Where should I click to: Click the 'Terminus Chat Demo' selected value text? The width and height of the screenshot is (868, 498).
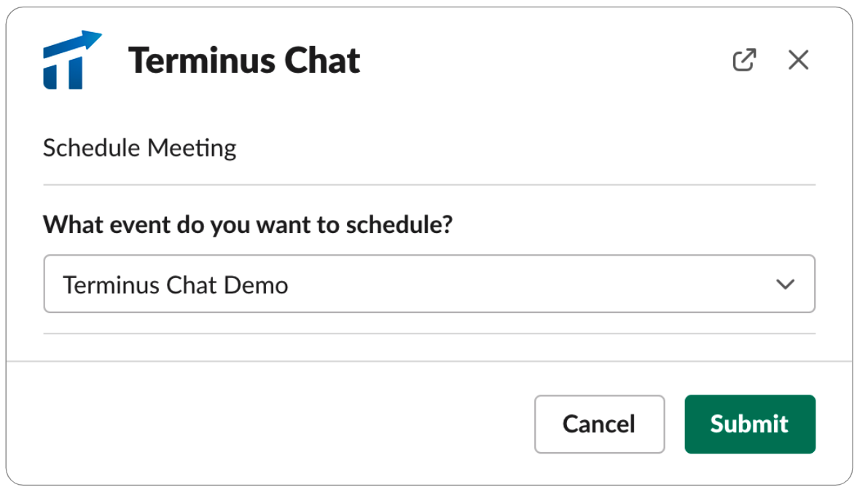click(x=176, y=285)
